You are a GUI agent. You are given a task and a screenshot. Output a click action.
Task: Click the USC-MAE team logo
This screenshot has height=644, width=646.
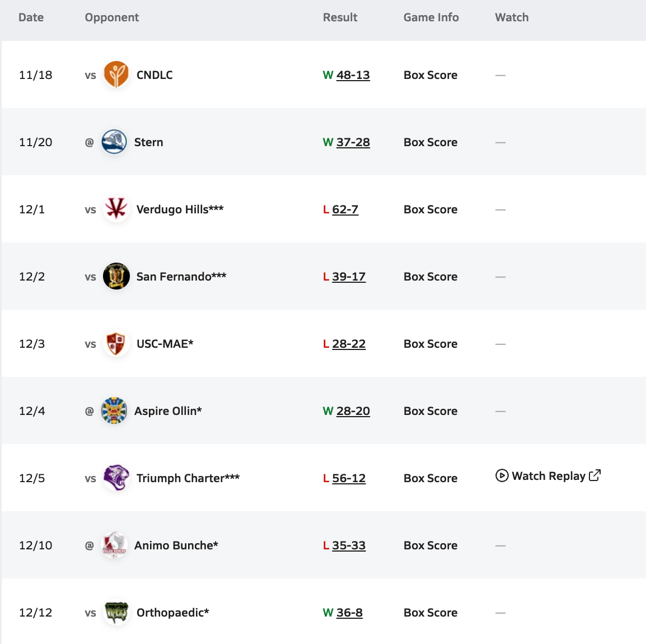(116, 344)
